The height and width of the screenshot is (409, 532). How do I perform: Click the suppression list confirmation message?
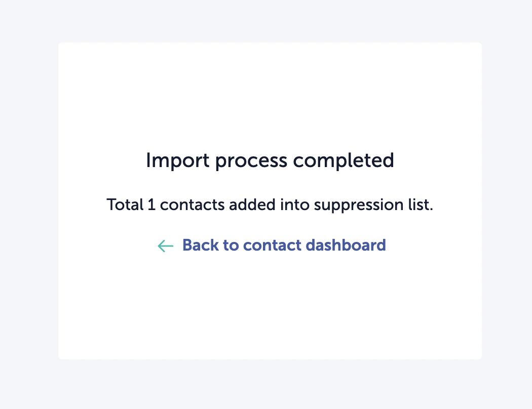[270, 204]
